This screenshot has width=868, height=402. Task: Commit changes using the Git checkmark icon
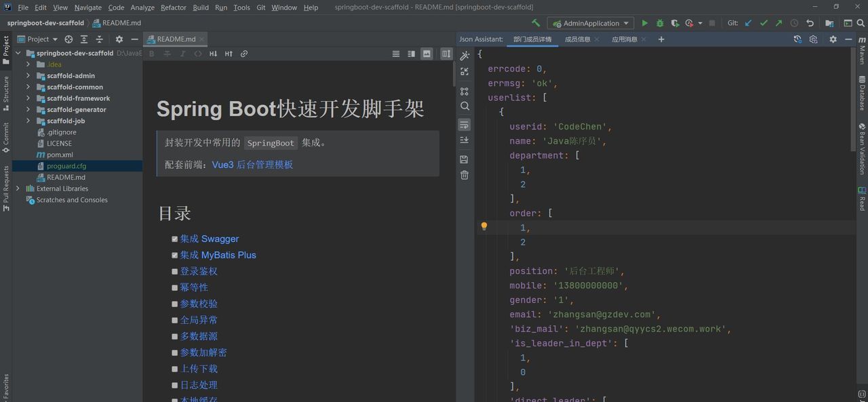(x=764, y=22)
